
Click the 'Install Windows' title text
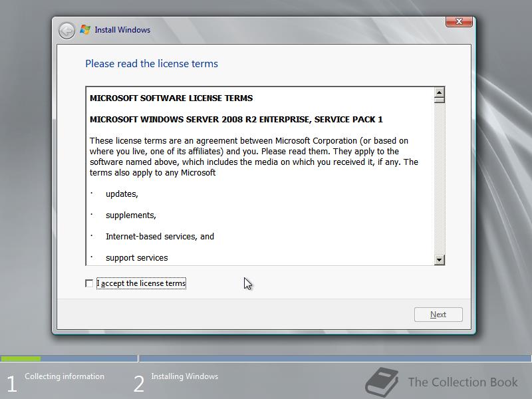pos(122,30)
